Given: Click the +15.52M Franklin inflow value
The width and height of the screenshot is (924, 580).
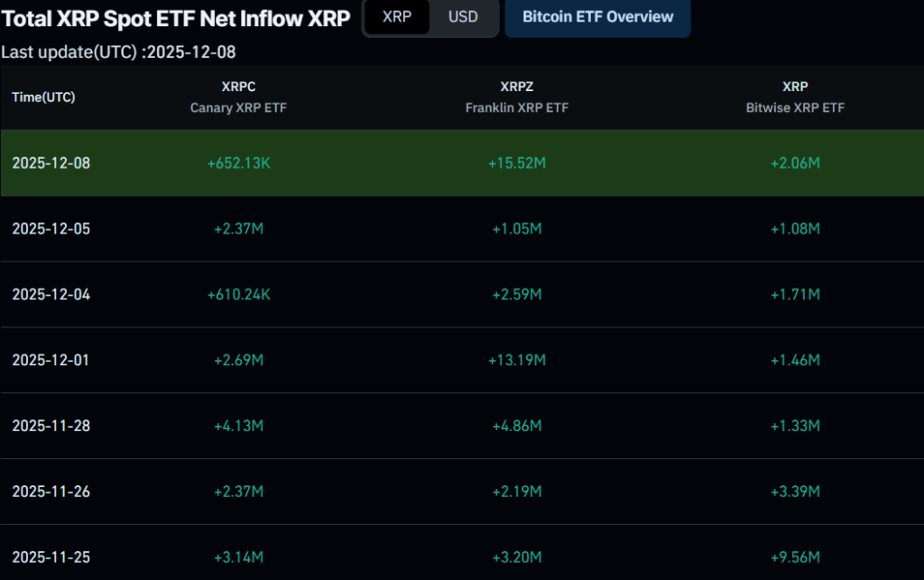Looking at the screenshot, I should (517, 163).
